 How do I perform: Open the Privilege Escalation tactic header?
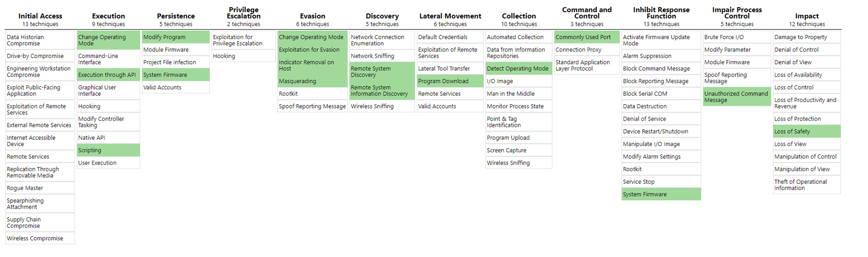[243, 13]
